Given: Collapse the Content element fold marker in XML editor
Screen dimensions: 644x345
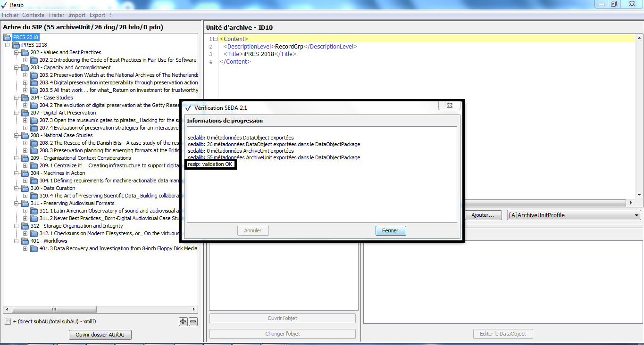Looking at the screenshot, I should pyautogui.click(x=215, y=39).
